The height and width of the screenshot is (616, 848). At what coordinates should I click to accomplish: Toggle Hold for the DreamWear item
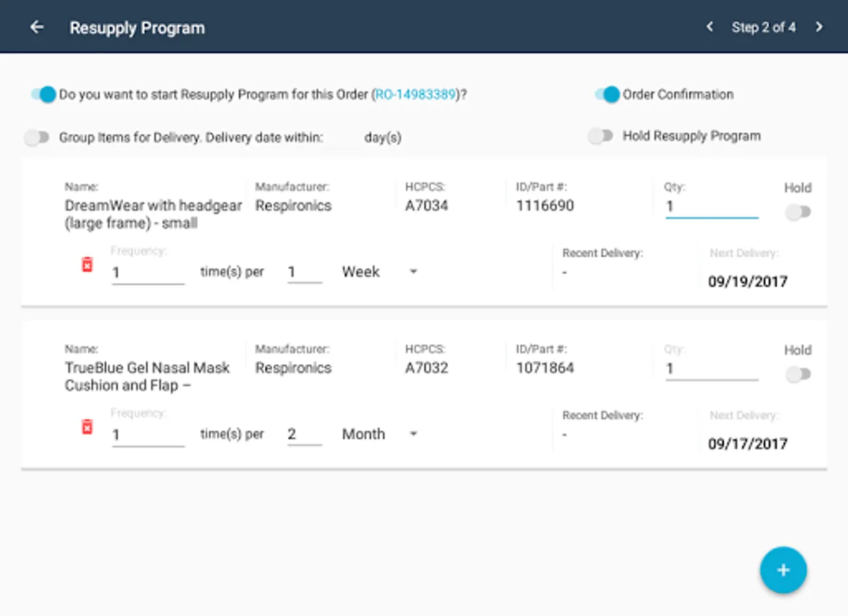[x=797, y=212]
